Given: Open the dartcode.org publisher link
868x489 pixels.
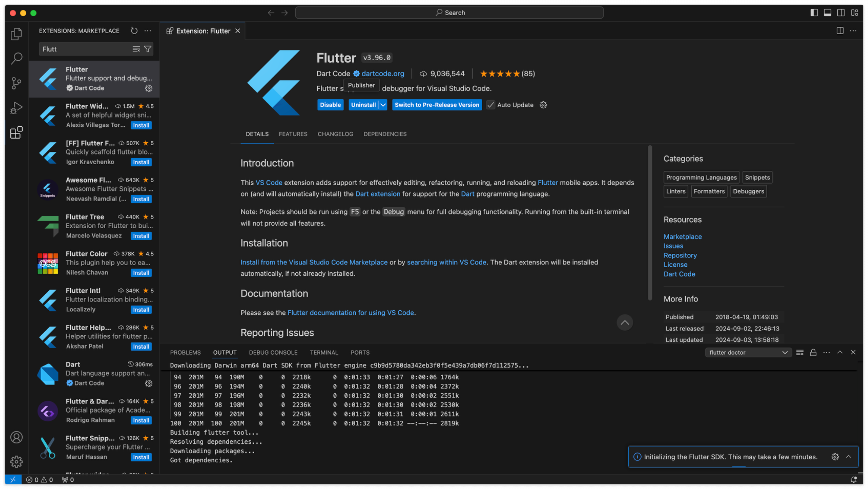Looking at the screenshot, I should [383, 73].
